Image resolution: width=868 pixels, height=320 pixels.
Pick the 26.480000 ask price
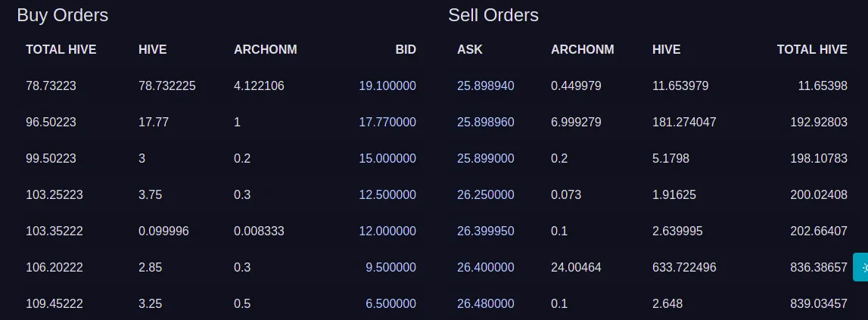486,304
